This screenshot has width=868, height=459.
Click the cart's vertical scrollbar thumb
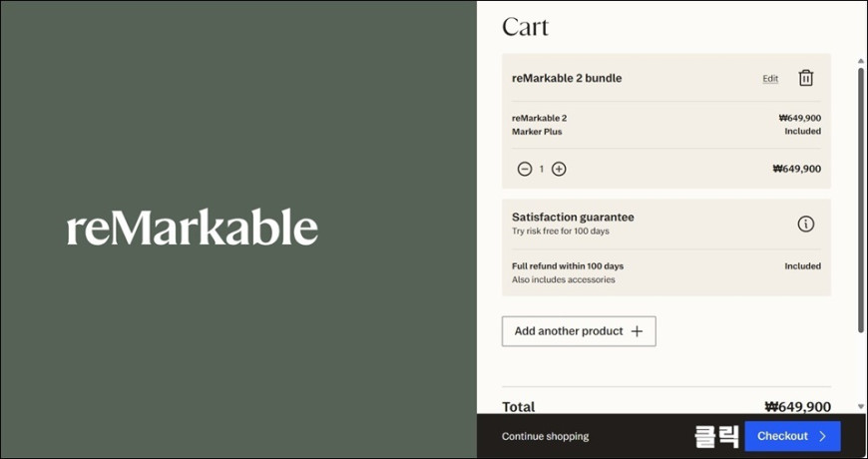(861, 200)
